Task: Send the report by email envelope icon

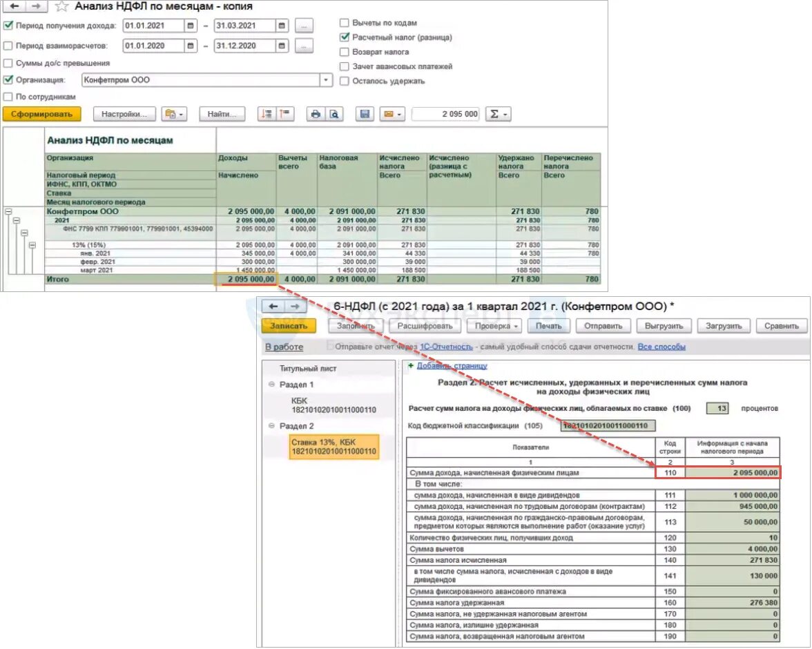Action: click(x=391, y=114)
